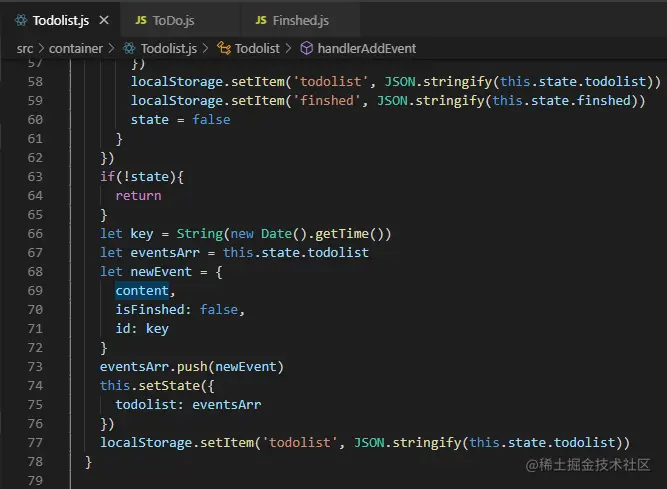
Task: Click line number 58
Action: (35, 81)
